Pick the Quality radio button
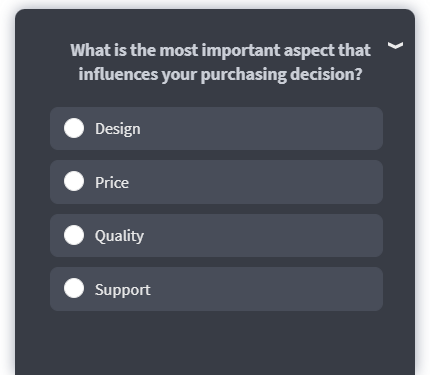Viewport: 430px width, 386px height. (x=74, y=235)
